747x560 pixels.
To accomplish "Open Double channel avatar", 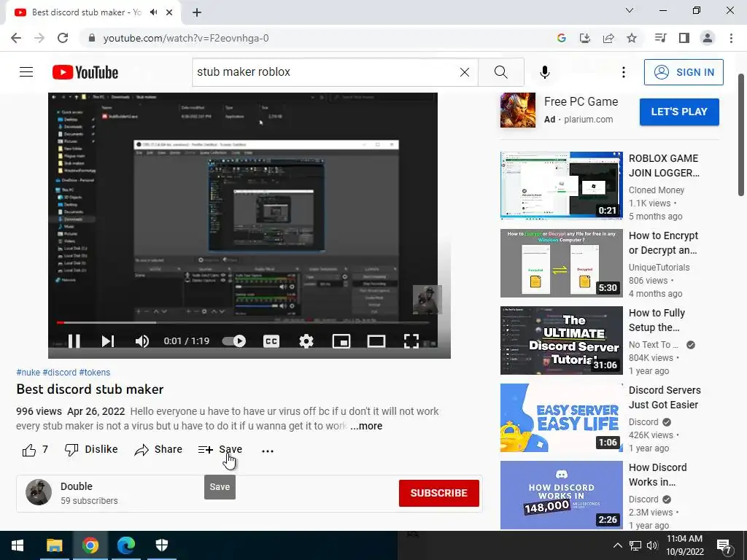I will pos(39,492).
